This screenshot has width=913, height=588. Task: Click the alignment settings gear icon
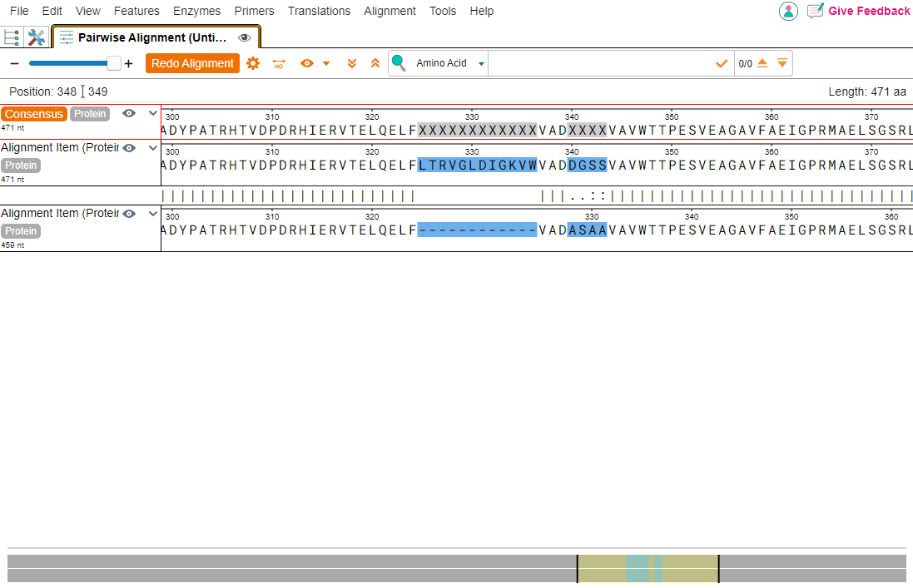[x=253, y=63]
